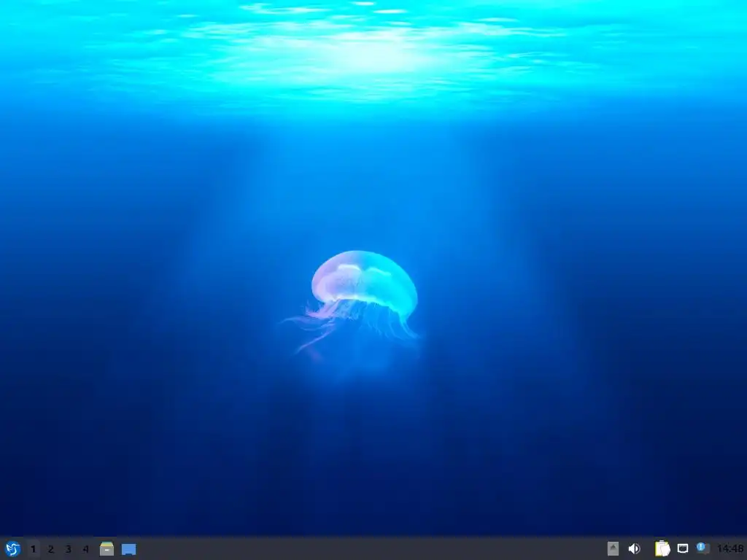Switch to workspace 4
Screen dimensions: 747x560
coord(86,549)
